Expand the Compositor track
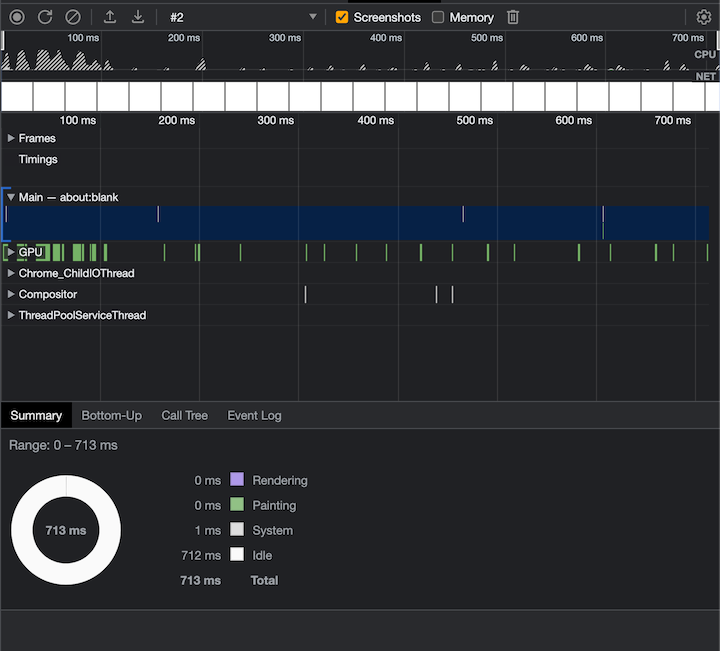720x651 pixels. [x=11, y=294]
